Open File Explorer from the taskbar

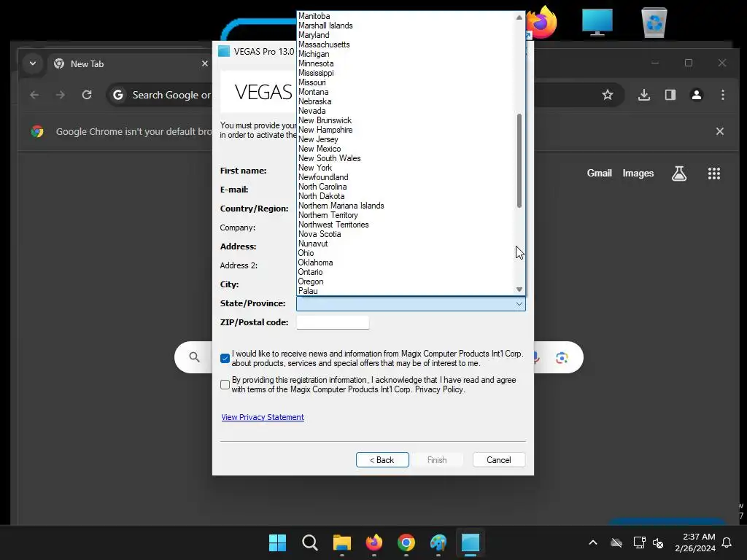click(341, 542)
